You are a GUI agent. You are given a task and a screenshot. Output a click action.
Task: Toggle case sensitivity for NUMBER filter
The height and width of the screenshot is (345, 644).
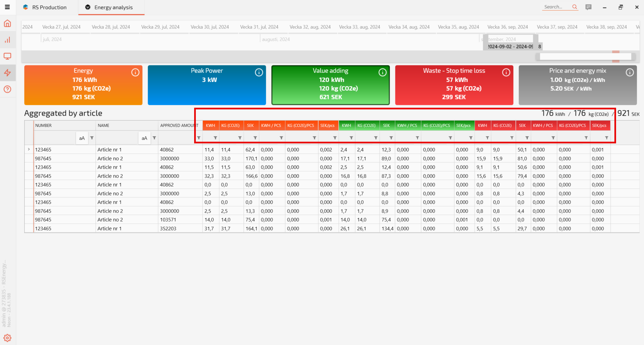[x=82, y=138]
